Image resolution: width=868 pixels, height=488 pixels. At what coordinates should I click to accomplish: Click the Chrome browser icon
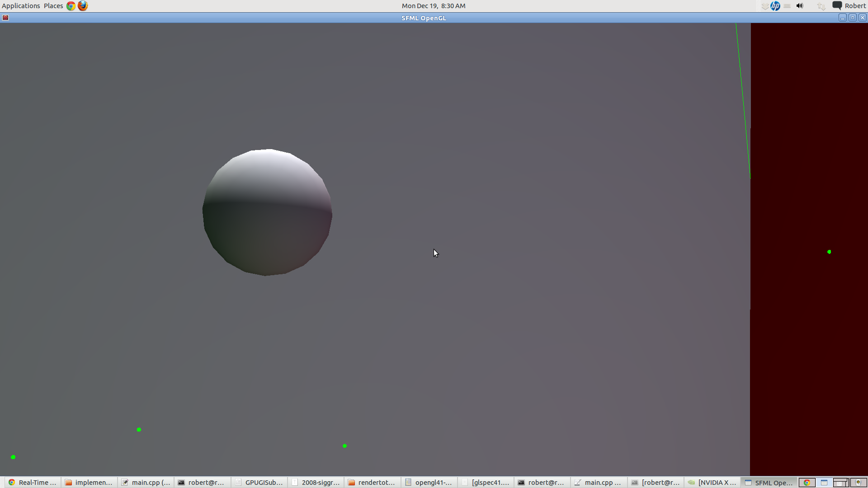click(71, 6)
